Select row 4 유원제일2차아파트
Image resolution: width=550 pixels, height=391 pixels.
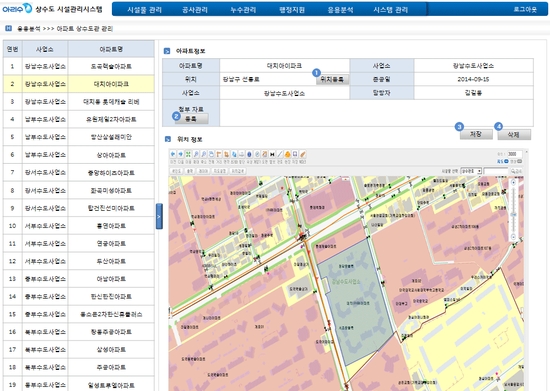(79, 119)
